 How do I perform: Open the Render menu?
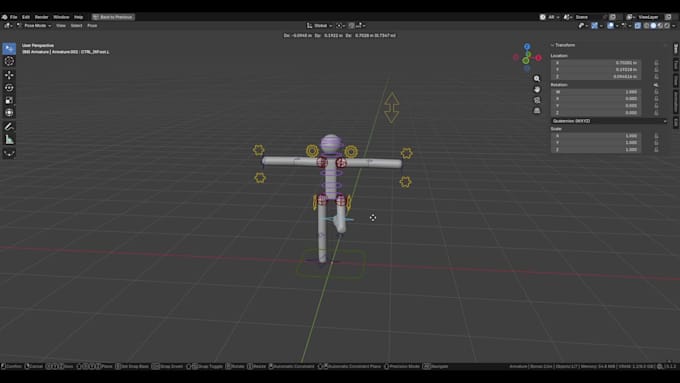click(41, 17)
